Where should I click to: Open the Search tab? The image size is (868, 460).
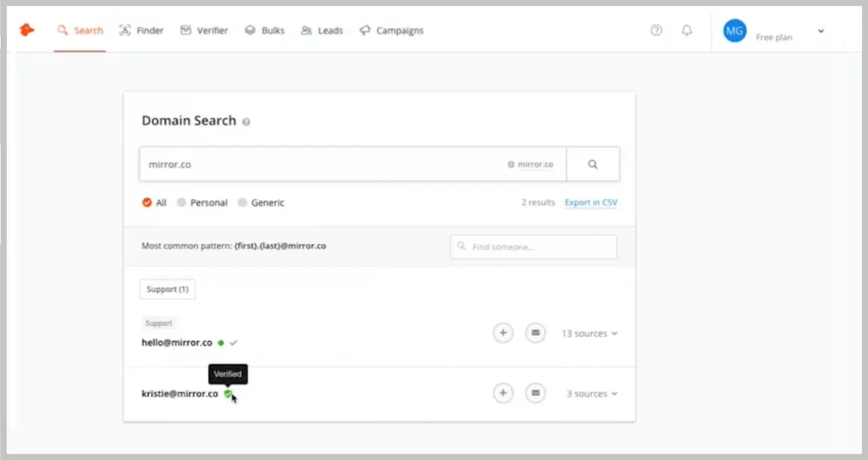(x=81, y=30)
